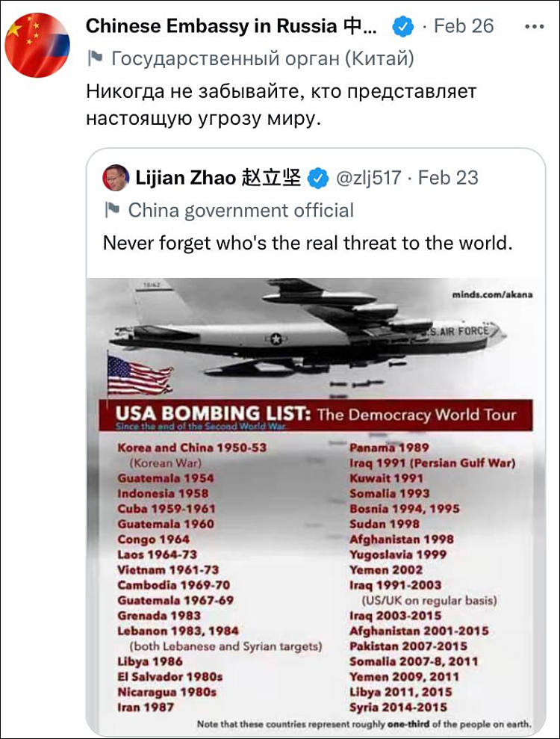This screenshot has width=560, height=739.
Task: Open the Lijian Zhao 赵立坚 display name
Action: pos(218,178)
